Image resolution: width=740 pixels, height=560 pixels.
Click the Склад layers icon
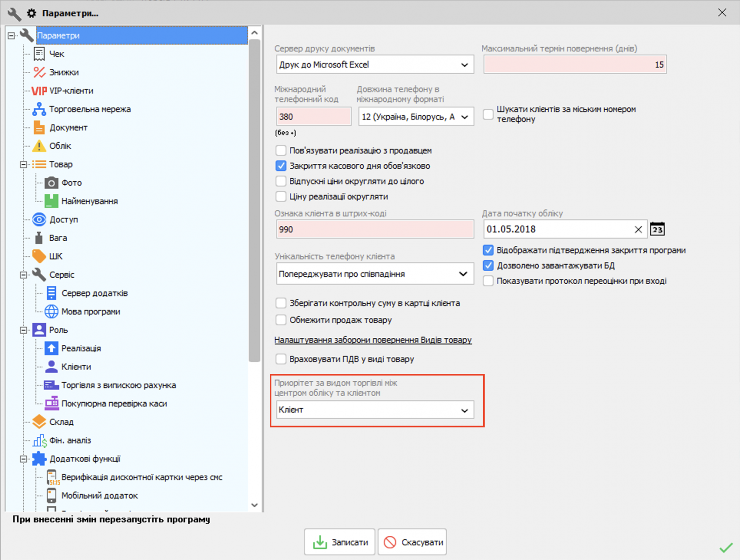tap(39, 422)
